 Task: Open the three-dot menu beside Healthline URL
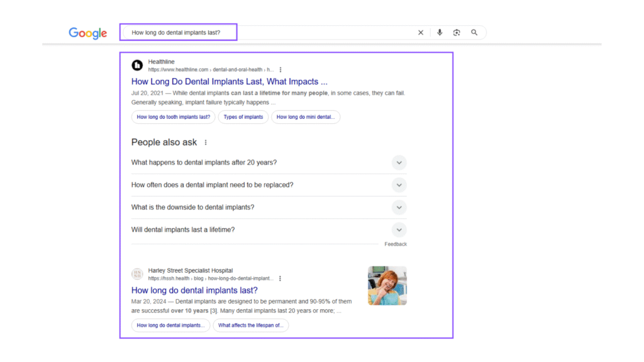(280, 70)
